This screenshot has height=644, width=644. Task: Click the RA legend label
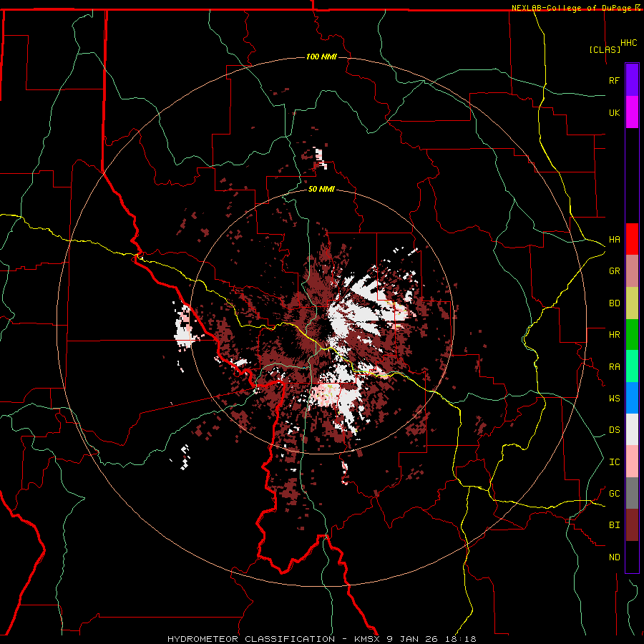614,367
